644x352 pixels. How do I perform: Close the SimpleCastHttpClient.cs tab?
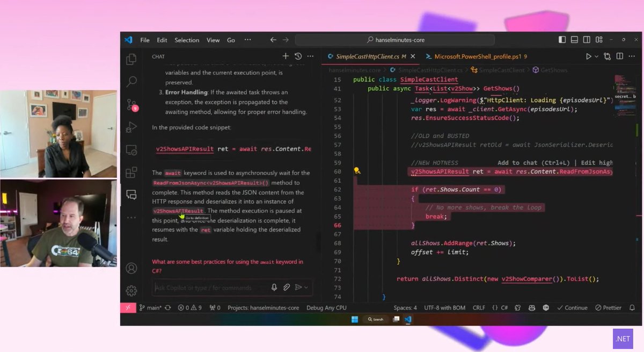pyautogui.click(x=412, y=56)
